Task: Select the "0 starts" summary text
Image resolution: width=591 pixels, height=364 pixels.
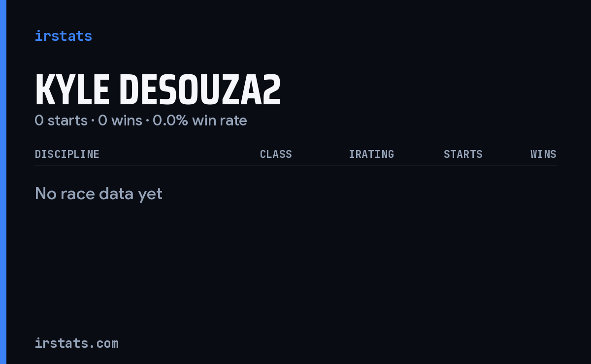Action: [x=61, y=121]
